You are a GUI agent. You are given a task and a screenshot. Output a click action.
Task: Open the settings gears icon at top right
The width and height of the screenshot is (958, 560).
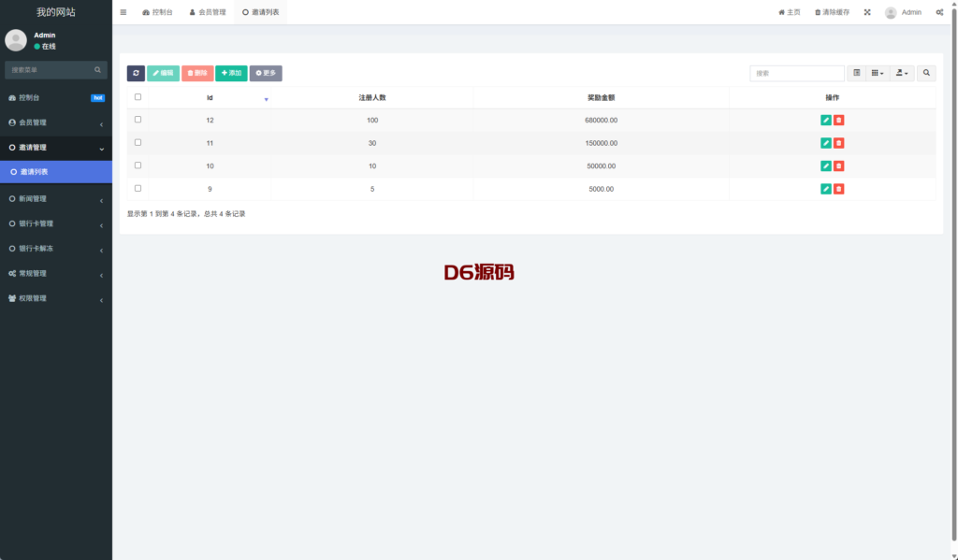click(939, 12)
